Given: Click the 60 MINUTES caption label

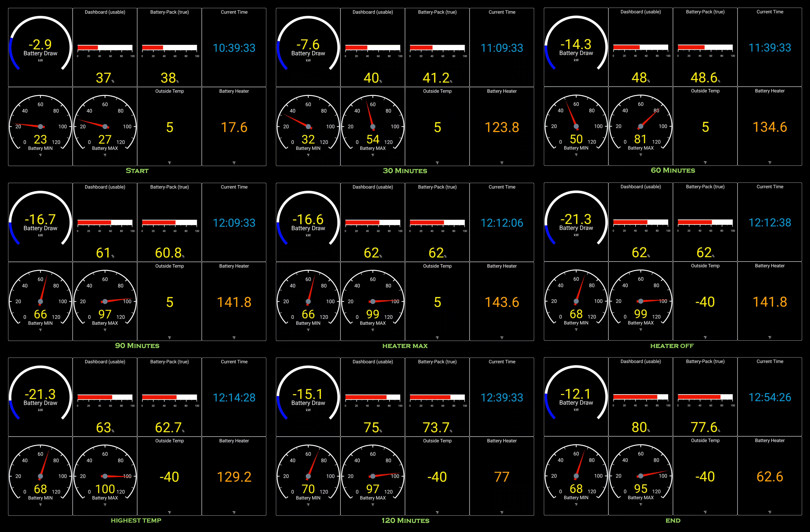Looking at the screenshot, I should pos(673,170).
